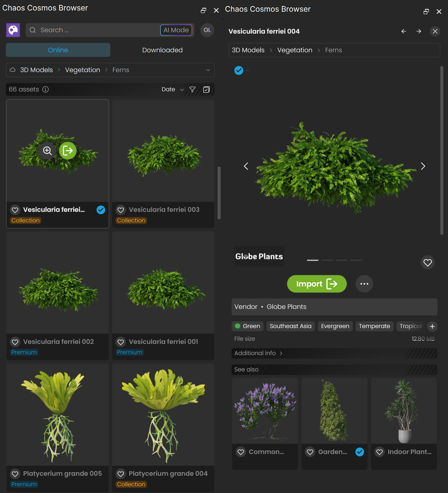Viewport: 448px width, 493px height.
Task: Open Platycerium grande 005 thumbnail
Action: pos(57,415)
